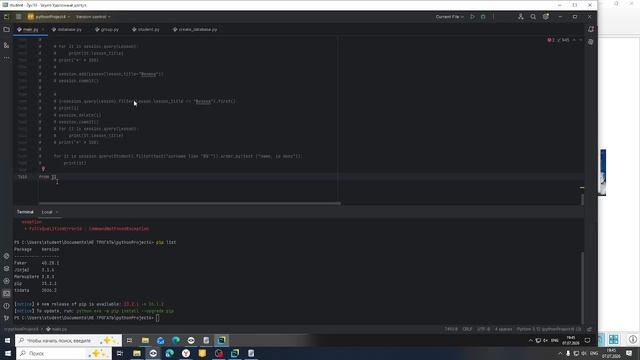Open the Git version control sidebar icon

7,318
